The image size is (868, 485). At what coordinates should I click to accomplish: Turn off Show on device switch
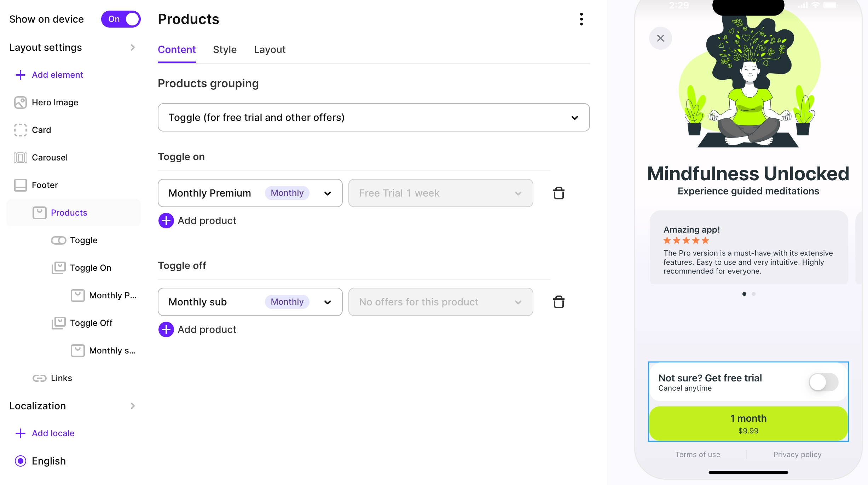[x=121, y=19]
